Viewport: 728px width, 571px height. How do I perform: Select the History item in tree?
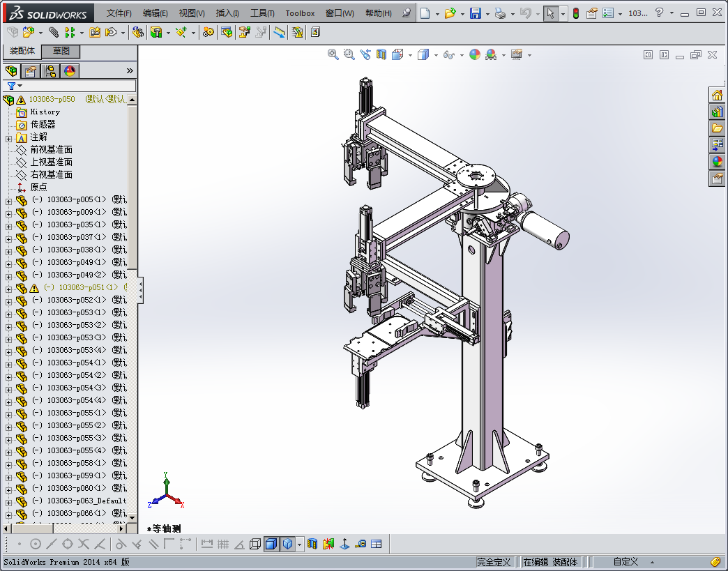[45, 112]
